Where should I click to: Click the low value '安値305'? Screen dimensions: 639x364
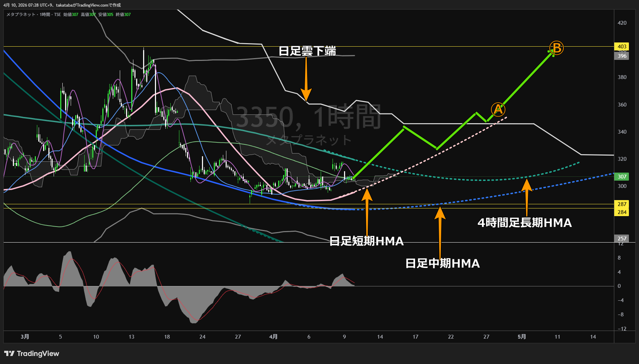pyautogui.click(x=106, y=15)
